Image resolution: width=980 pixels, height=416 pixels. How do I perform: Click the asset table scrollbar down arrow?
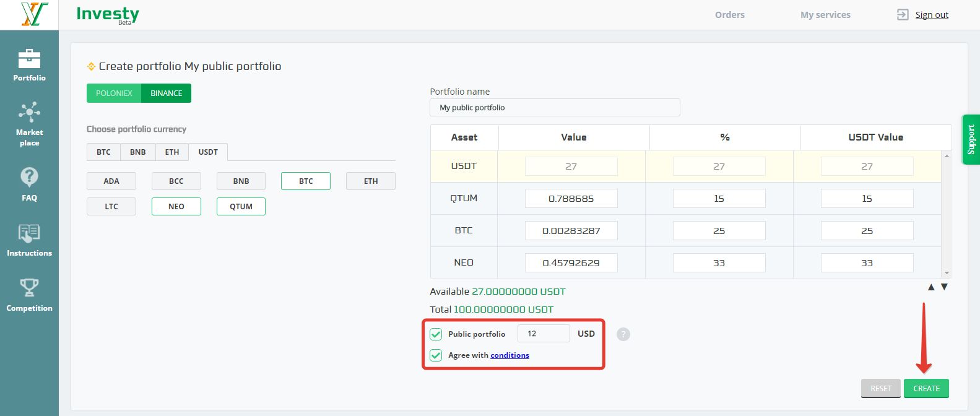click(x=947, y=273)
